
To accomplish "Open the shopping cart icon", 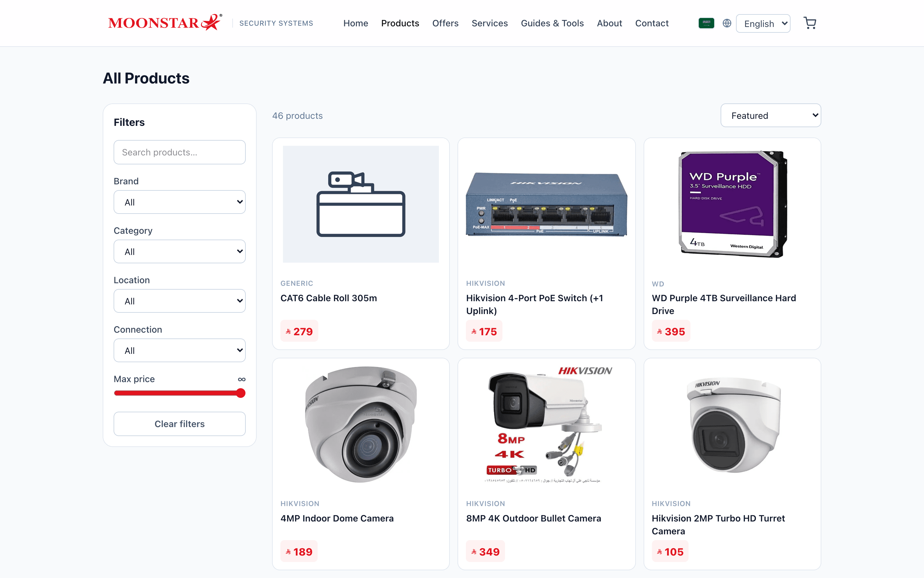I will tap(809, 23).
